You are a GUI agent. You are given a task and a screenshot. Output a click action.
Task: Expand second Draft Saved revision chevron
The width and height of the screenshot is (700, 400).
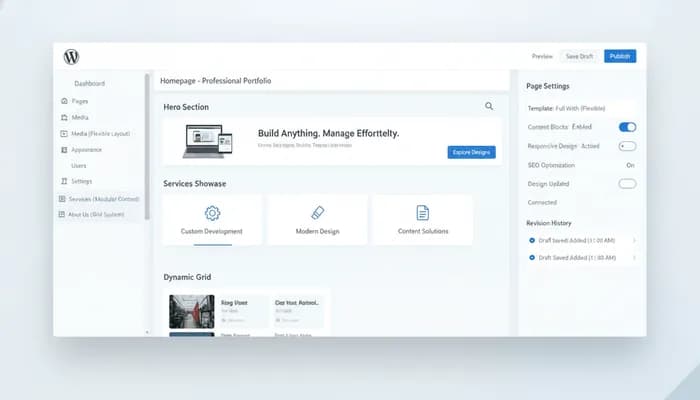(x=634, y=258)
